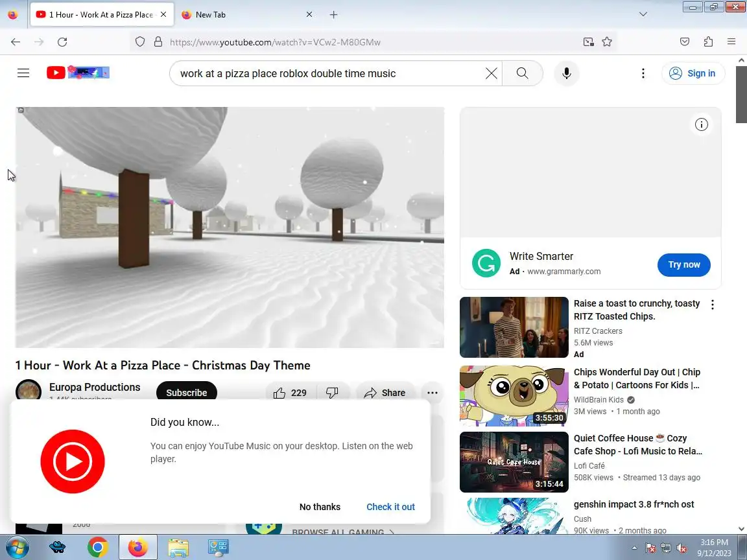Open Firefox extensions puzzle icon
The width and height of the screenshot is (747, 560).
tap(708, 42)
